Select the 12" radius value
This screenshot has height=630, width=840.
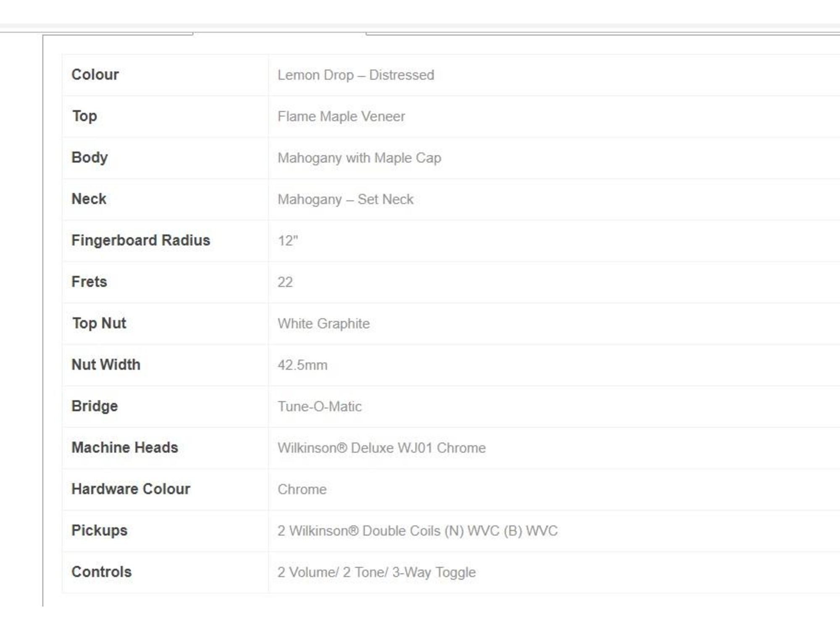coord(288,241)
